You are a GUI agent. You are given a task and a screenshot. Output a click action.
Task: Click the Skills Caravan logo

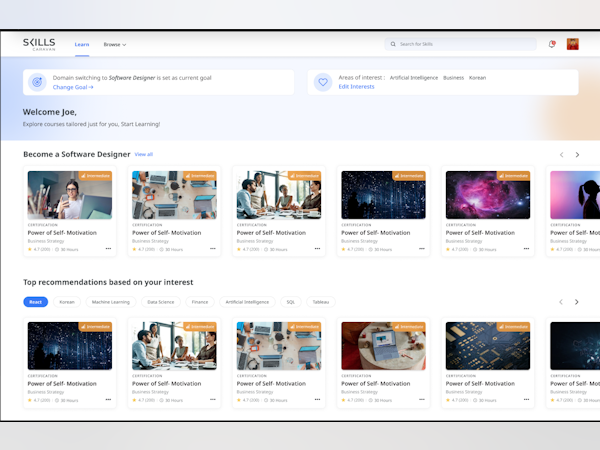pyautogui.click(x=39, y=44)
